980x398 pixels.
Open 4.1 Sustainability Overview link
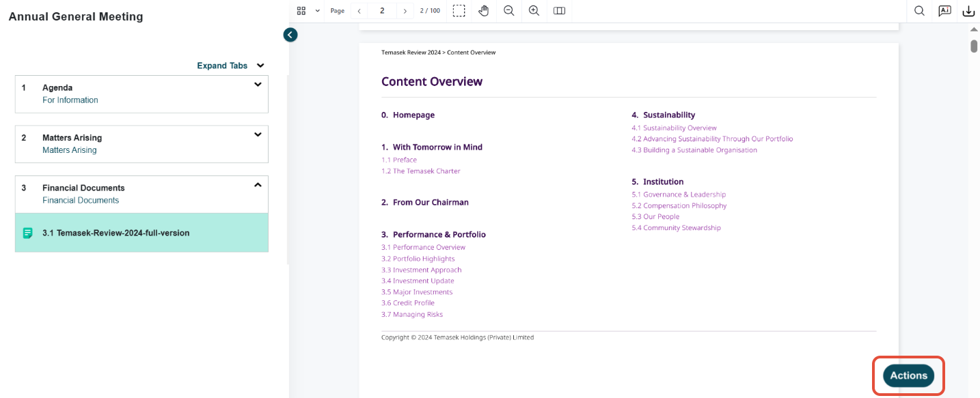tap(675, 128)
